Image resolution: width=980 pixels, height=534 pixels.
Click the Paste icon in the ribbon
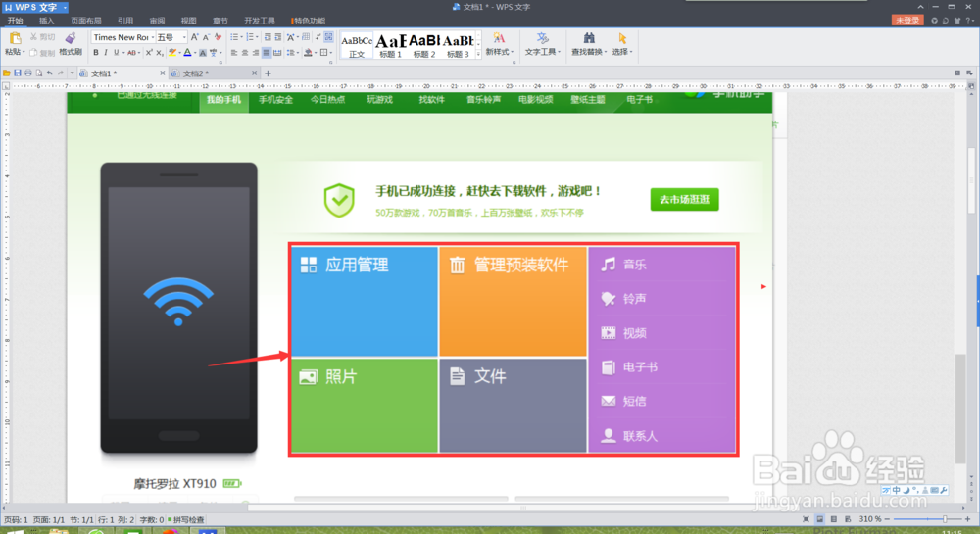click(x=15, y=38)
